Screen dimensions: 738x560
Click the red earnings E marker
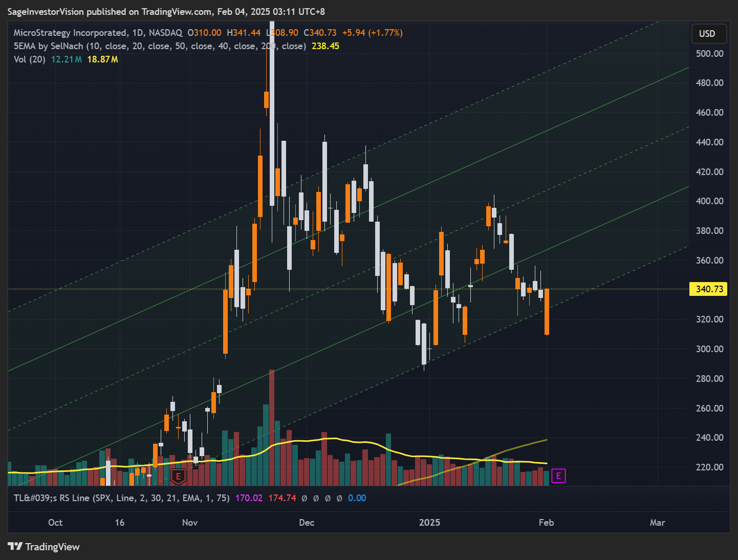coord(178,476)
